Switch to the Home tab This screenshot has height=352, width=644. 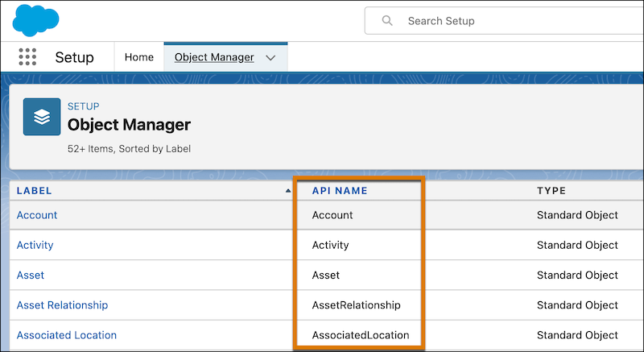tap(139, 57)
